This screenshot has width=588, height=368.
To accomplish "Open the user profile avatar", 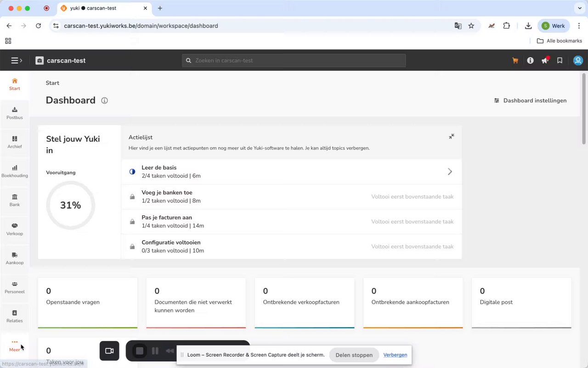I will click(578, 60).
